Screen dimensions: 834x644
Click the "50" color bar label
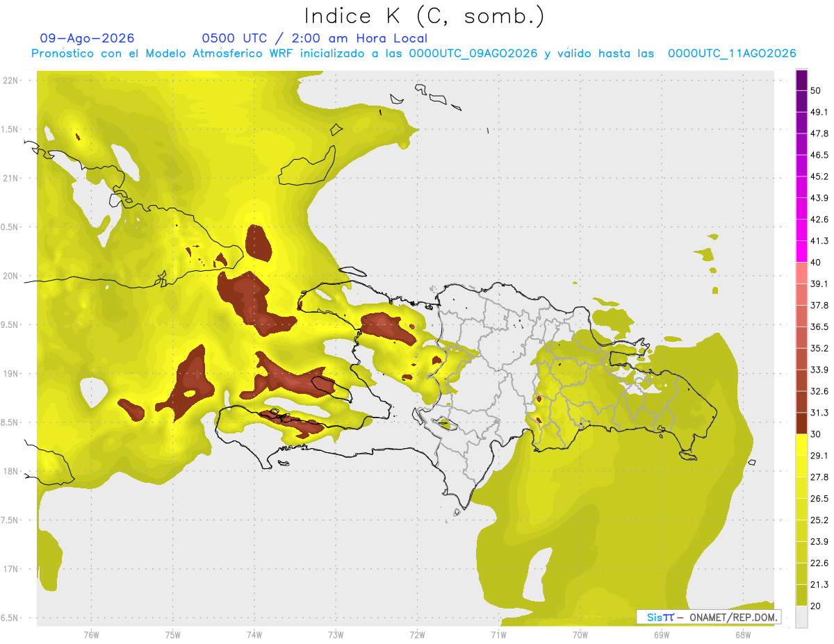(x=815, y=91)
